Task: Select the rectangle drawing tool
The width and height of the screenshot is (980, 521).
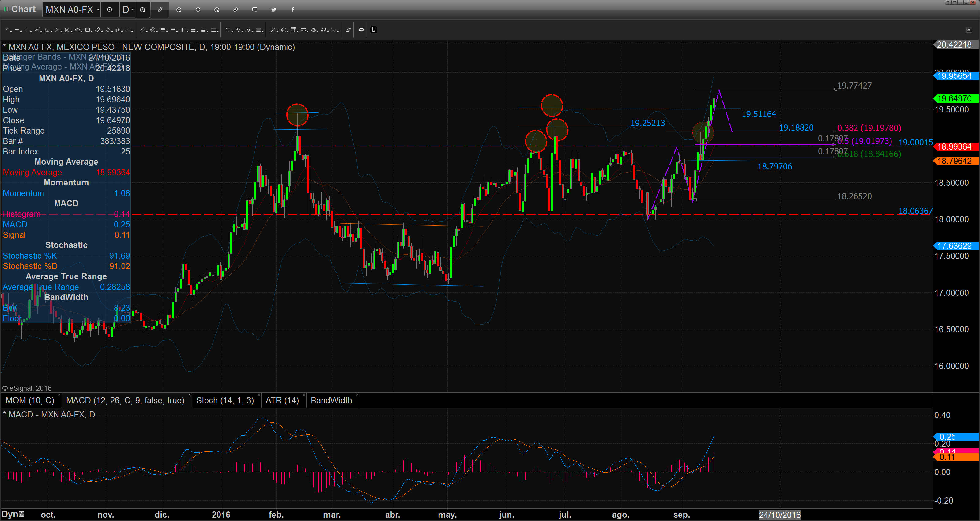Action: 88,30
